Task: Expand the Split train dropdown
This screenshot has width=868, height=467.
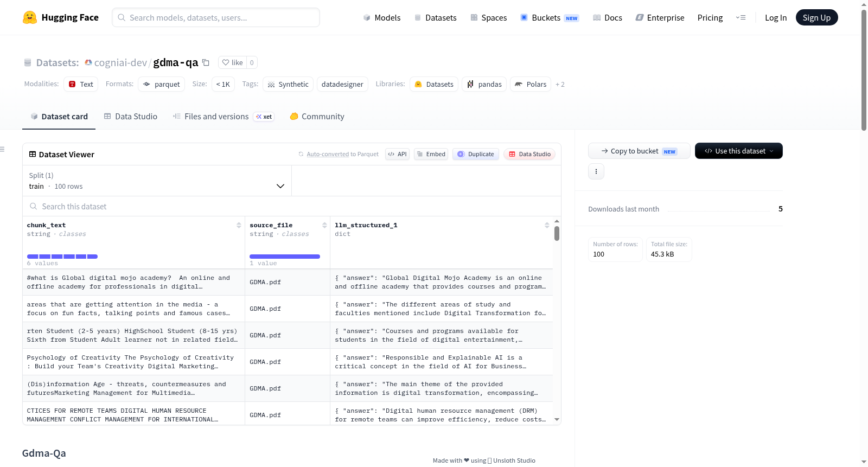Action: click(157, 181)
